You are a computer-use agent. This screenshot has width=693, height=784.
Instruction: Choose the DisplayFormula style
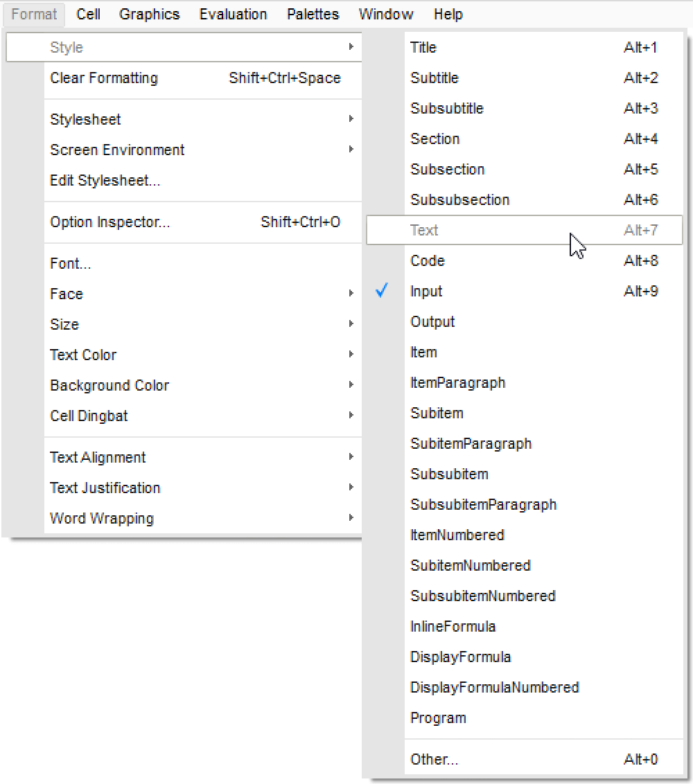(460, 657)
